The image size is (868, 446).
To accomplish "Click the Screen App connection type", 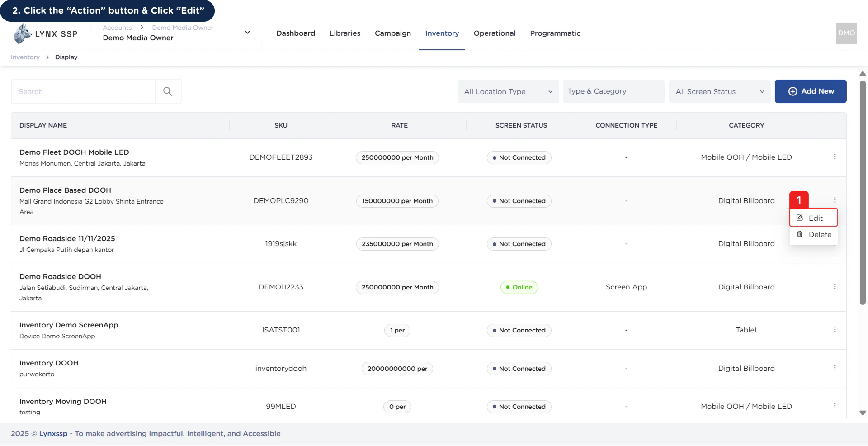I will point(626,287).
